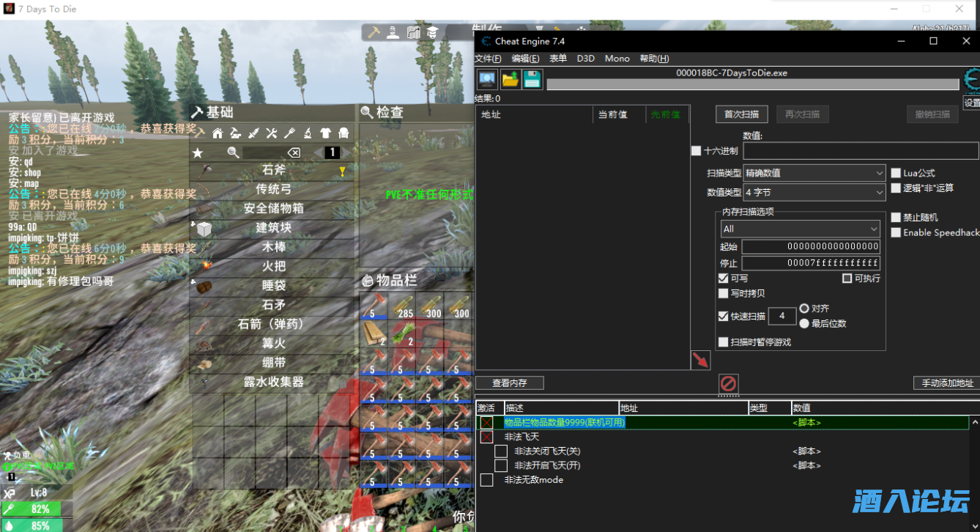Toggle the 禁止随机 checkbox
Screen dimensions: 980x532
tap(896, 218)
